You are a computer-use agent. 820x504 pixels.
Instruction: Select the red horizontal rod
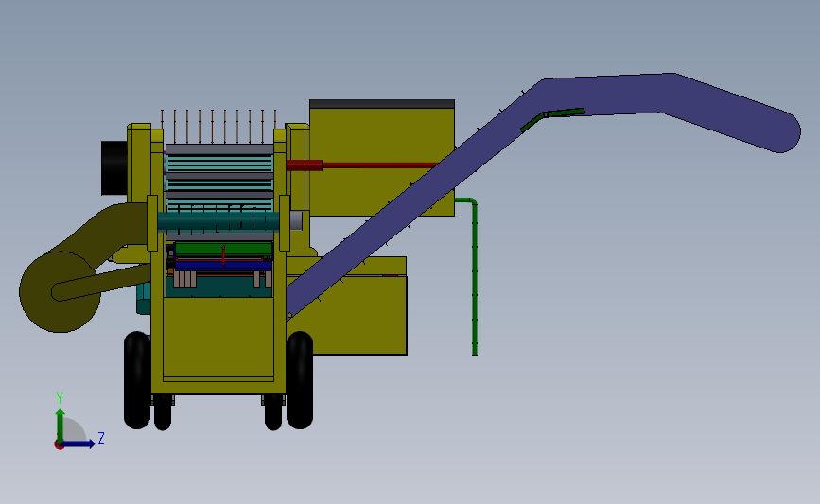click(361, 165)
